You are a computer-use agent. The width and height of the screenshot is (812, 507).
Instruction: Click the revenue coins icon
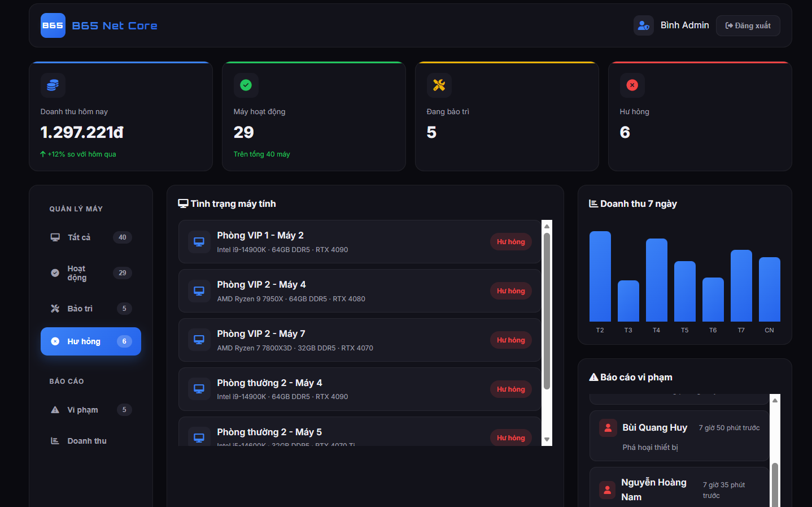point(53,85)
